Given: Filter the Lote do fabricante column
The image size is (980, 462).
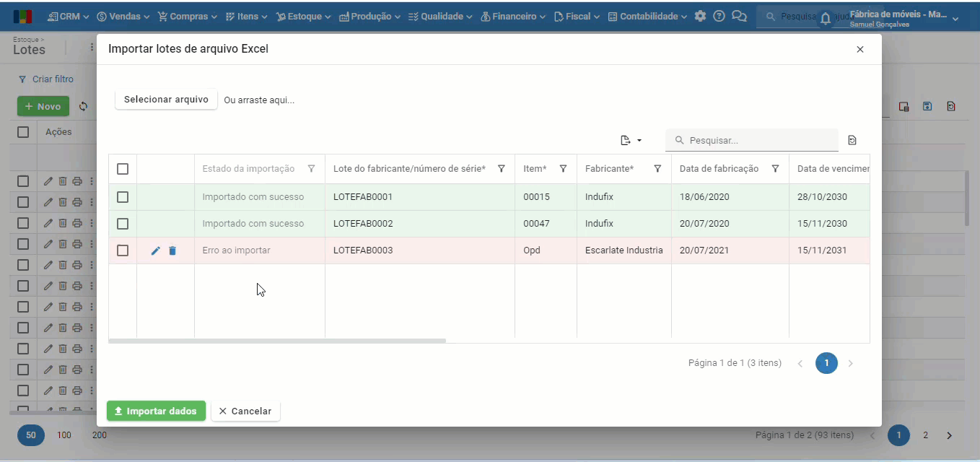Looking at the screenshot, I should pyautogui.click(x=501, y=169).
